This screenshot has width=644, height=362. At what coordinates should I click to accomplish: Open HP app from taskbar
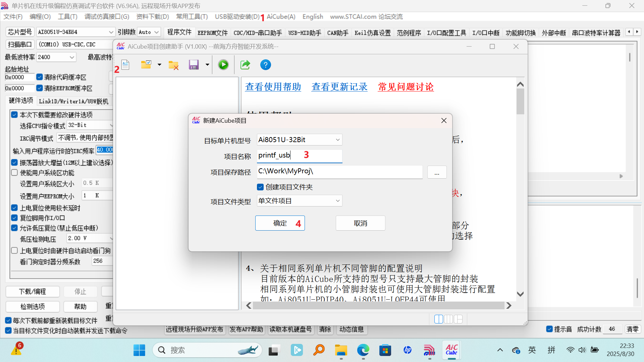(x=408, y=350)
